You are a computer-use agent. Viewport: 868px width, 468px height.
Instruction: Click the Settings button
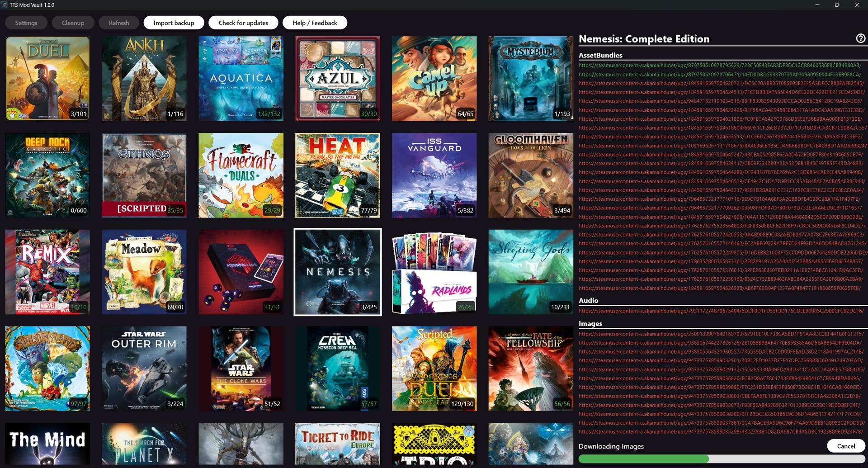coord(26,23)
